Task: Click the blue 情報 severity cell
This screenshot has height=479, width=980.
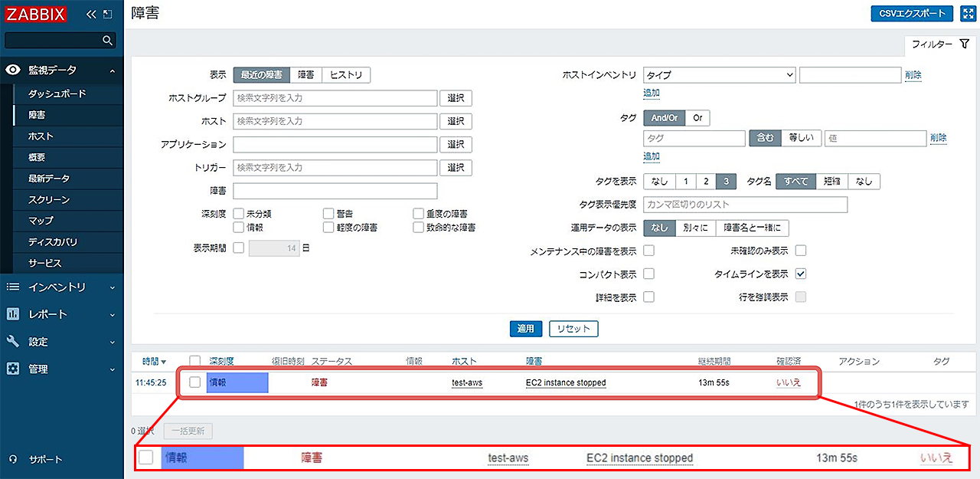Action: click(237, 382)
